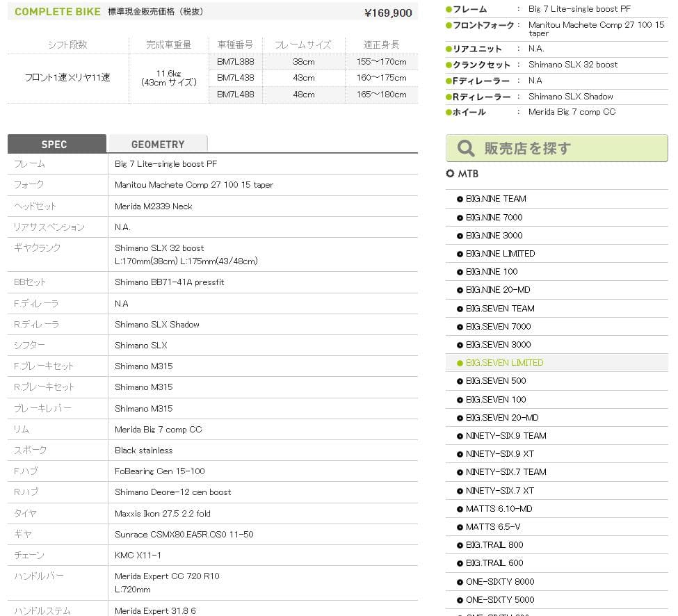Click the BIG.SEVEN 20-MD link
The height and width of the screenshot is (616, 678).
point(502,417)
